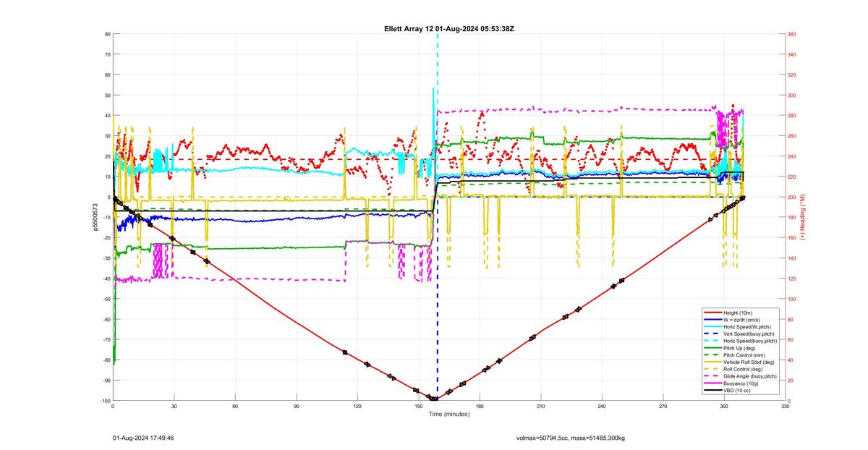Click the x-axis label "Time (minutes)"
Screen dimensions: 868x450
pos(448,415)
